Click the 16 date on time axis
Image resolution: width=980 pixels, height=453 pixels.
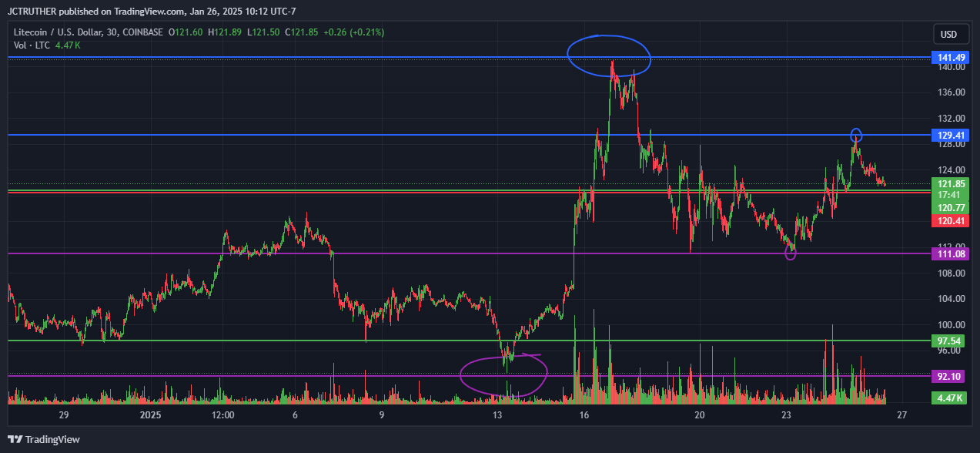(x=584, y=415)
